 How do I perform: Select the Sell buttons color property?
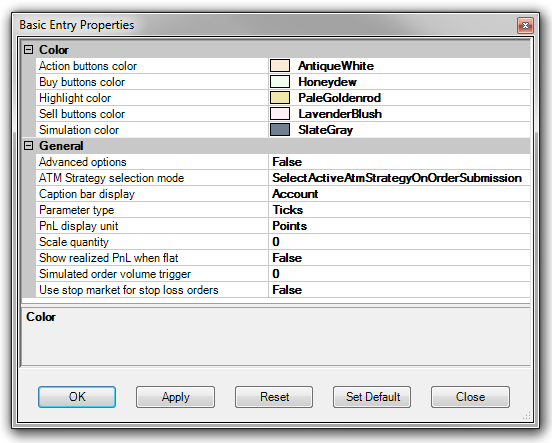coord(152,114)
